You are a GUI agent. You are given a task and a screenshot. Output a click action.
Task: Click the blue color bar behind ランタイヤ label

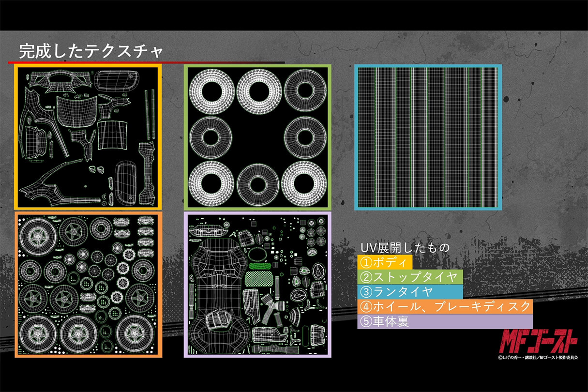pyautogui.click(x=450, y=292)
